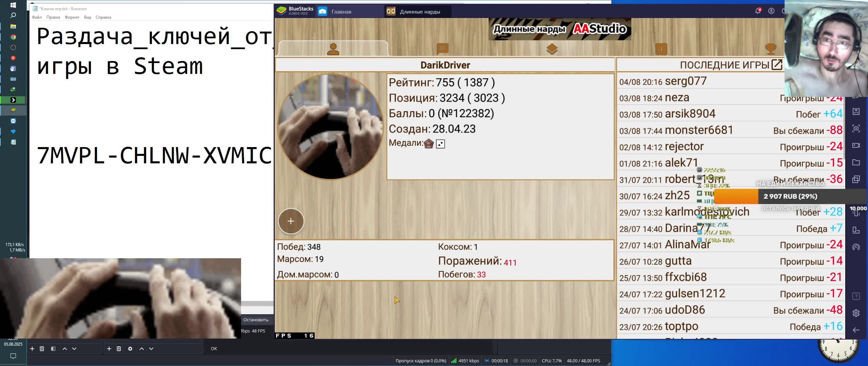The height and width of the screenshot is (366, 868).
Task: Open the layers stack tab icon
Action: [552, 49]
